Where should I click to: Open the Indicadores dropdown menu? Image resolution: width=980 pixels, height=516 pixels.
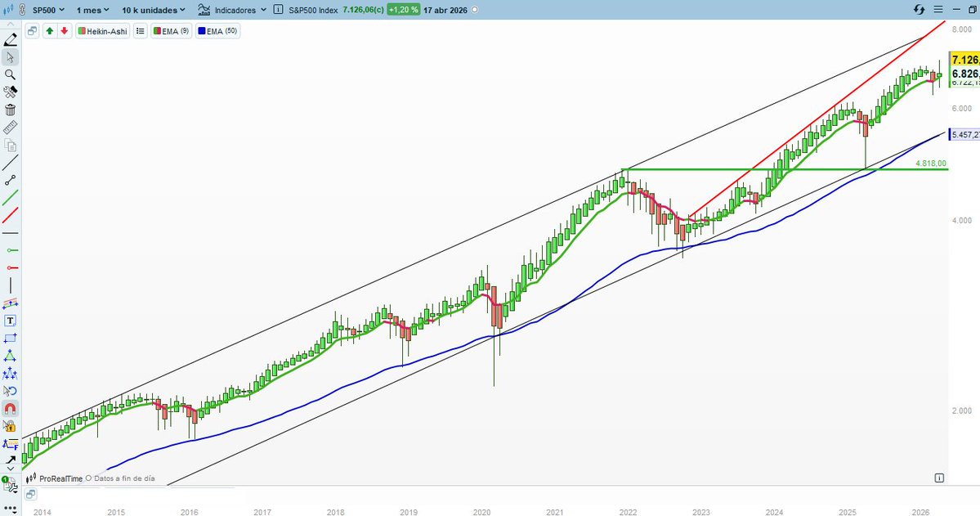240,10
